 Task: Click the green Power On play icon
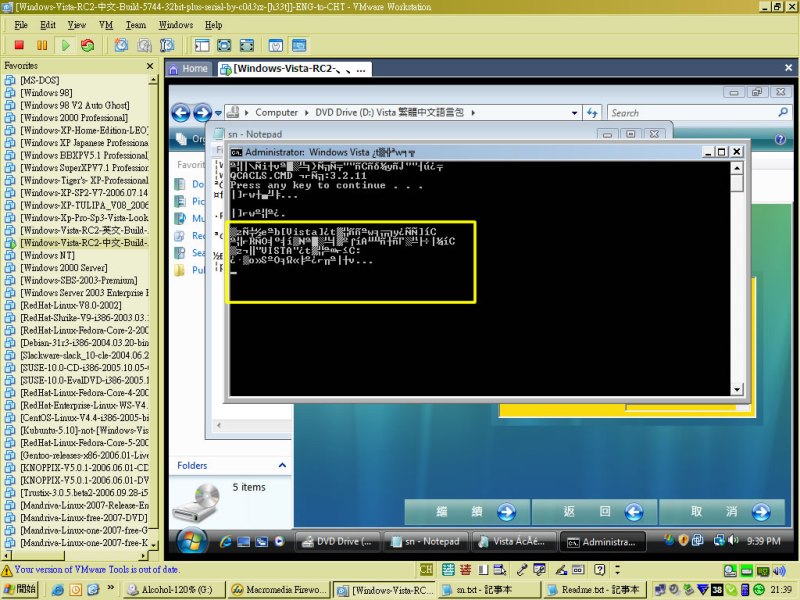coord(65,45)
